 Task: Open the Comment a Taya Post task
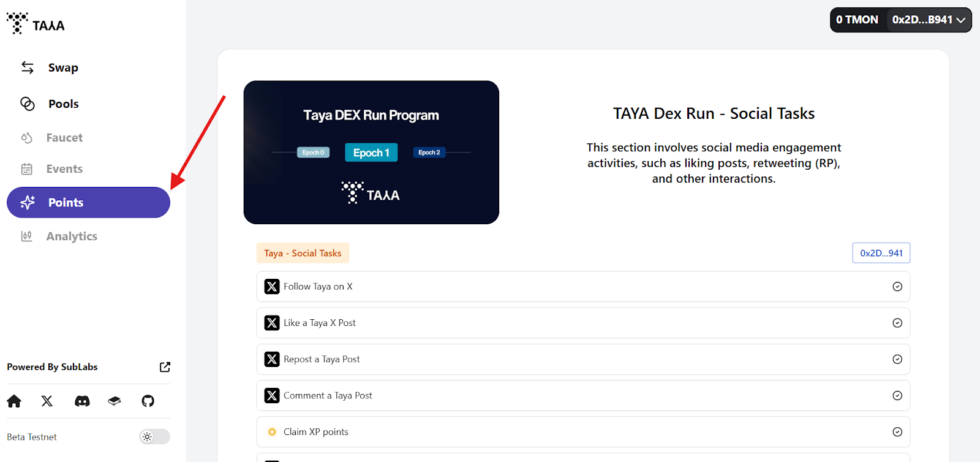tap(583, 395)
